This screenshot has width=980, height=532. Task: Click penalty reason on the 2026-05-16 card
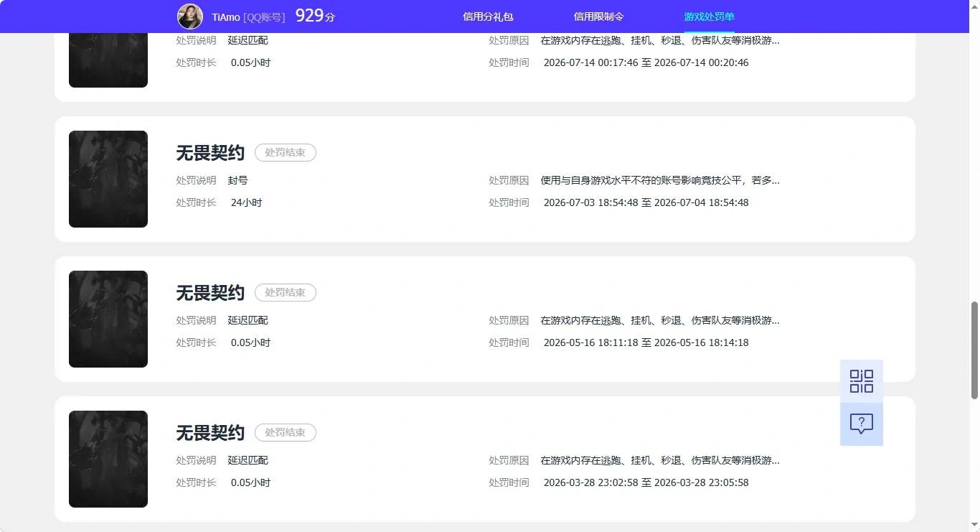click(660, 320)
